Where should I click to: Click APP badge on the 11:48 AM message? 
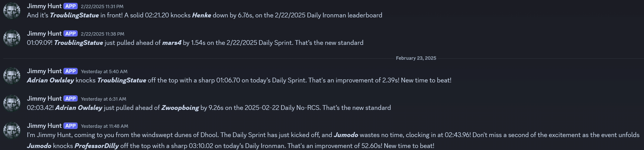[70, 125]
